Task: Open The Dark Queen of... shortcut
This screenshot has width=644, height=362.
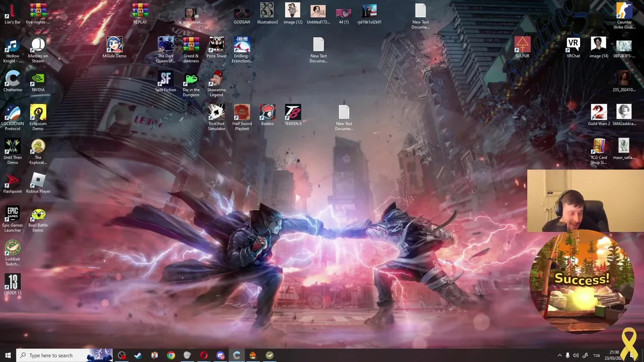Action: pyautogui.click(x=166, y=50)
